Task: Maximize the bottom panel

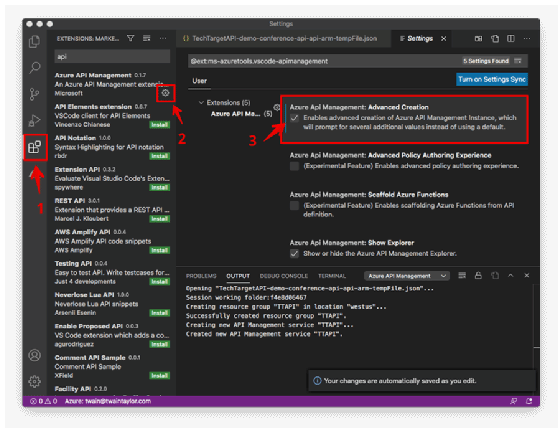Action: click(x=511, y=275)
